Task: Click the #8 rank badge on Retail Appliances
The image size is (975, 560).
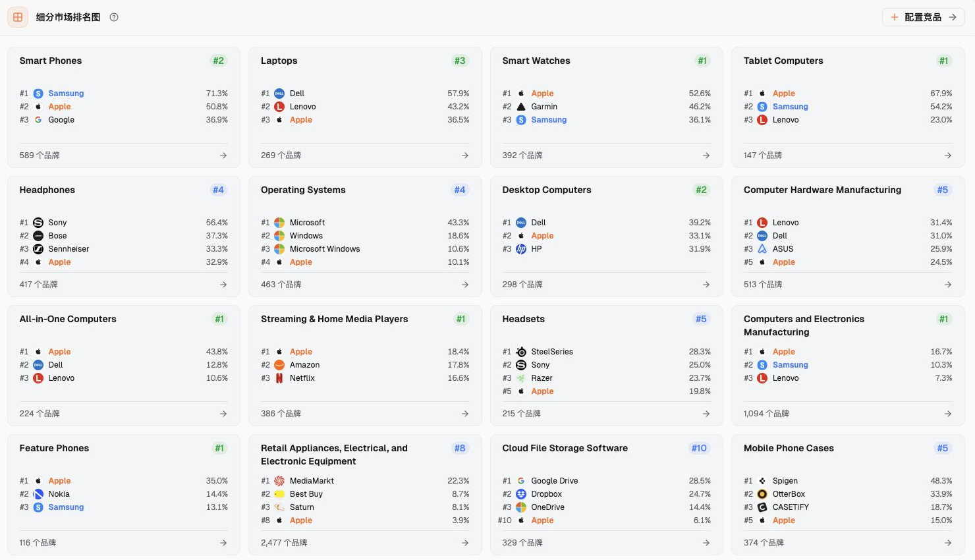Action: coord(460,448)
